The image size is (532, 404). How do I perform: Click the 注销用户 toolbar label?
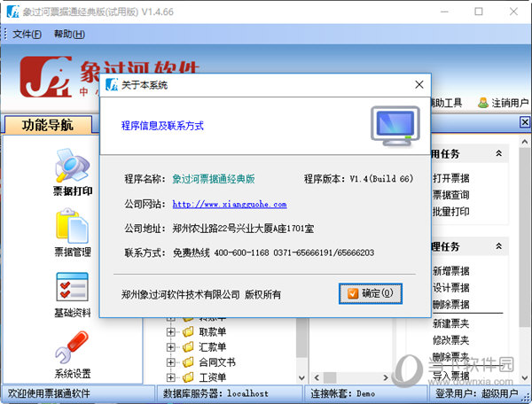[510, 103]
